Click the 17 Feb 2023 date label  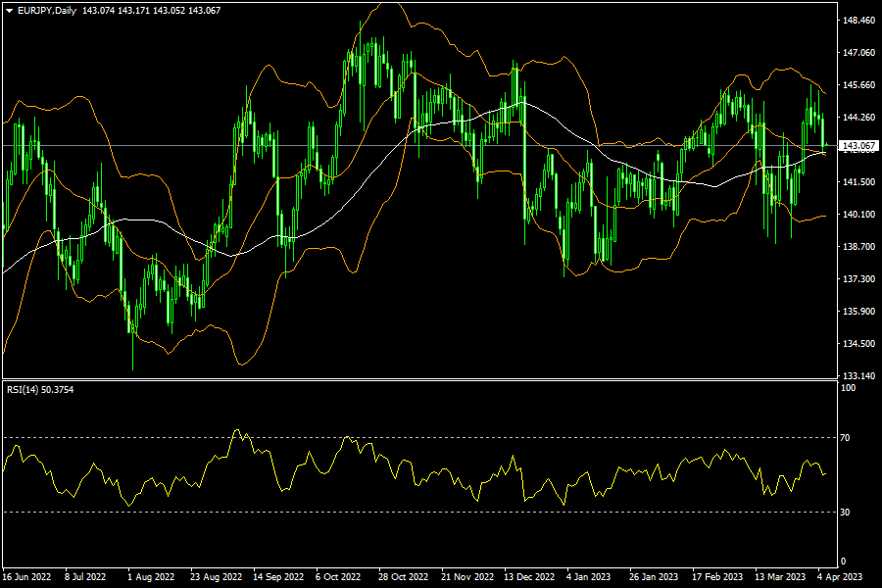717,577
